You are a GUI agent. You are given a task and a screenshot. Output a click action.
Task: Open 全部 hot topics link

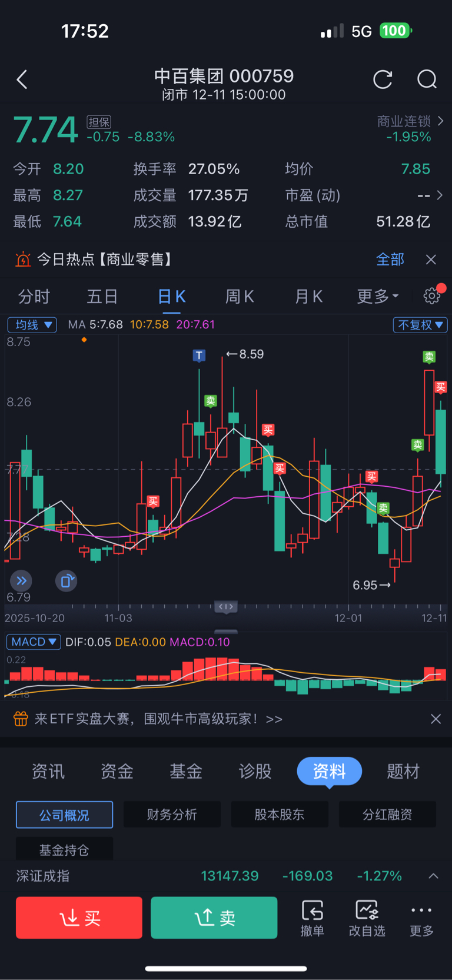pos(390,260)
